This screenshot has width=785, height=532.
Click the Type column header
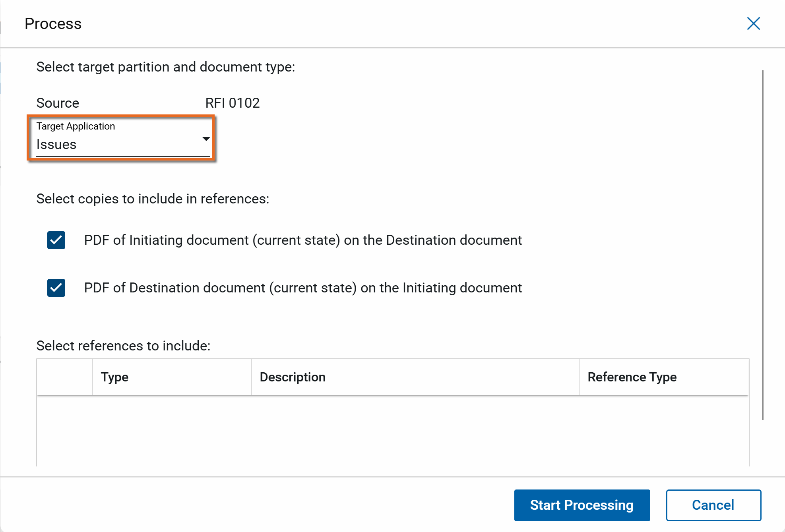[114, 377]
